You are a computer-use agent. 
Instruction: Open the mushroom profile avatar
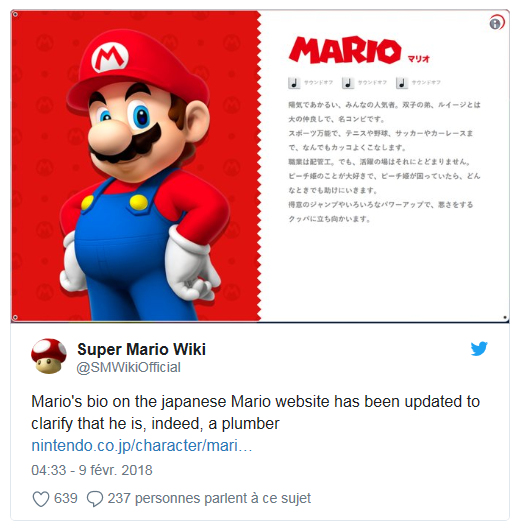pos(49,356)
